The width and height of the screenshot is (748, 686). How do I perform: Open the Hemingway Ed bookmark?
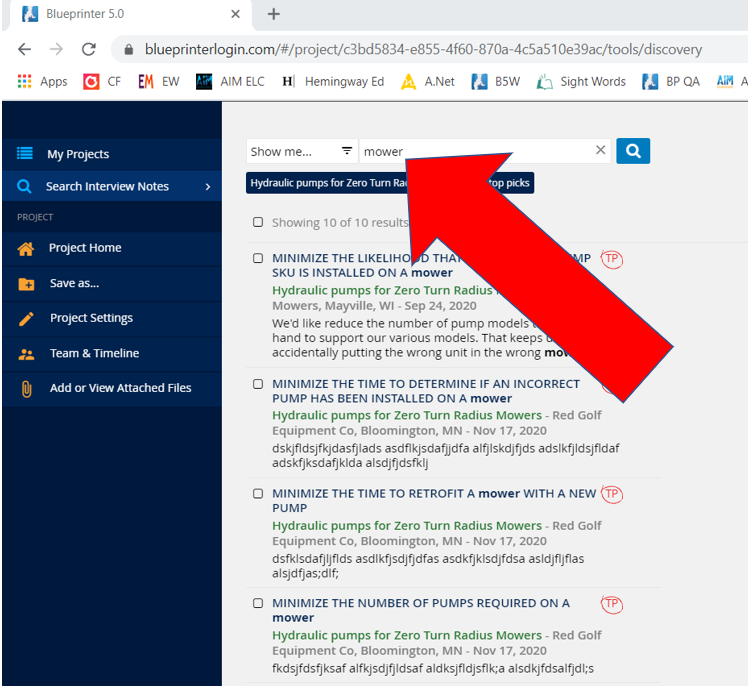[333, 82]
